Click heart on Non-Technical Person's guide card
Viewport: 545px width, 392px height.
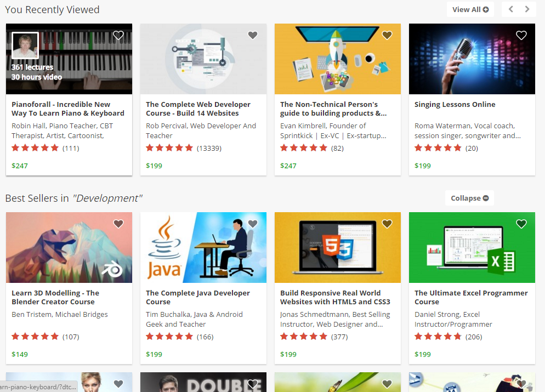click(x=387, y=36)
